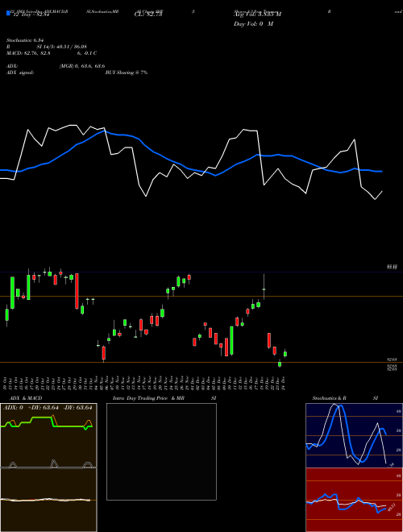Image resolution: width=403 pixels, height=532 pixels.
Task: Open the blue Stochastics chart panel
Action: pos(354,435)
